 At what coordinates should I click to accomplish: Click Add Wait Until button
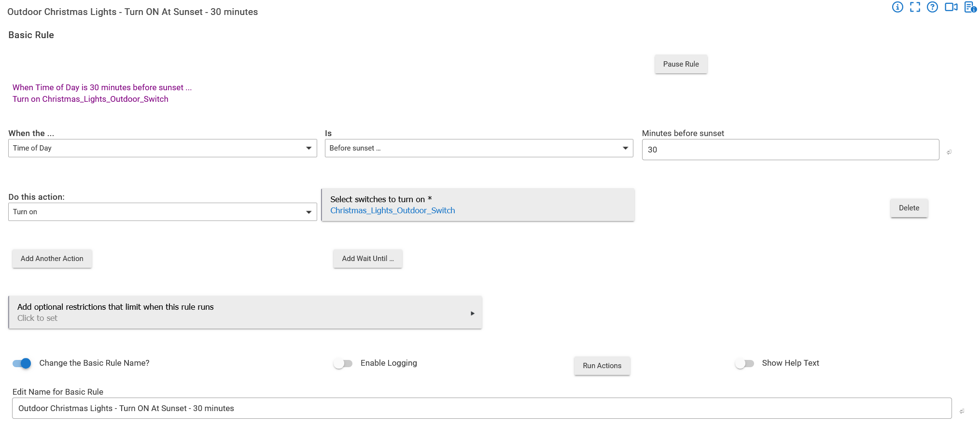click(367, 259)
